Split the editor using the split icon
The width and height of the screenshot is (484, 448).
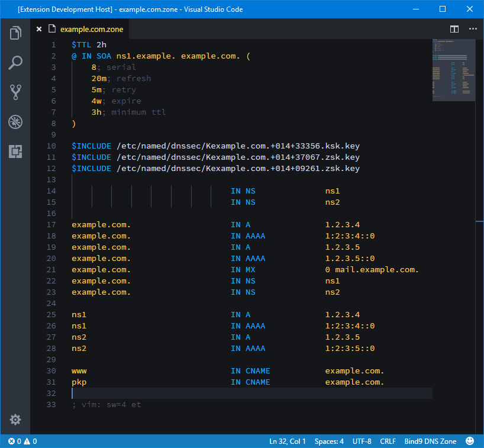(x=454, y=28)
